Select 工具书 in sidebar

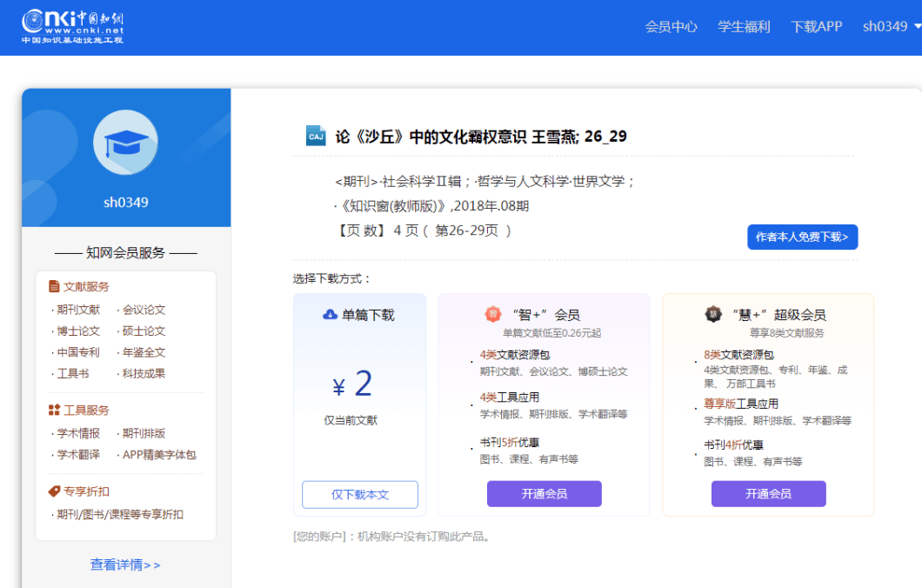[73, 373]
